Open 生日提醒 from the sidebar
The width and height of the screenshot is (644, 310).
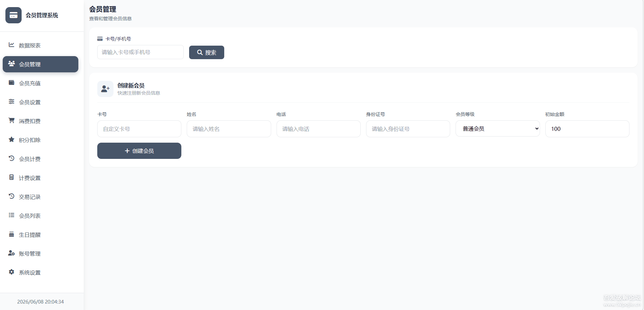click(41, 235)
